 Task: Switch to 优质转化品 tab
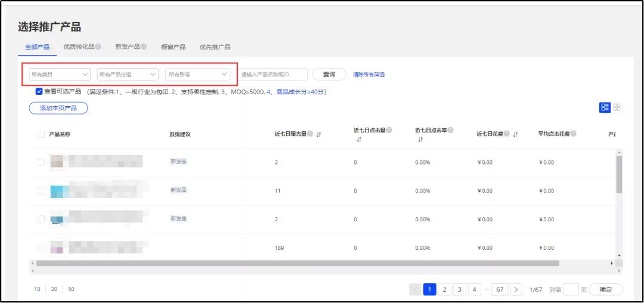(x=79, y=47)
